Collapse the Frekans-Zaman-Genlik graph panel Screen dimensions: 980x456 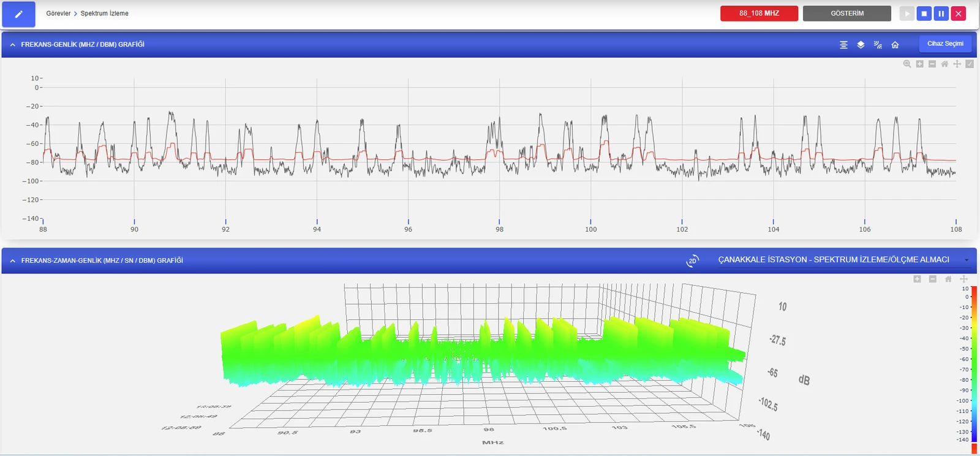(x=12, y=260)
